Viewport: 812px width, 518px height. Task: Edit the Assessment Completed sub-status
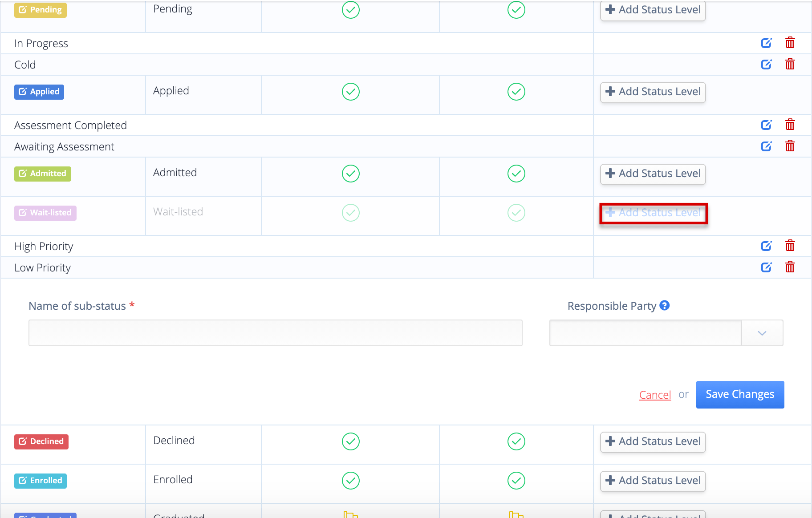click(x=767, y=125)
